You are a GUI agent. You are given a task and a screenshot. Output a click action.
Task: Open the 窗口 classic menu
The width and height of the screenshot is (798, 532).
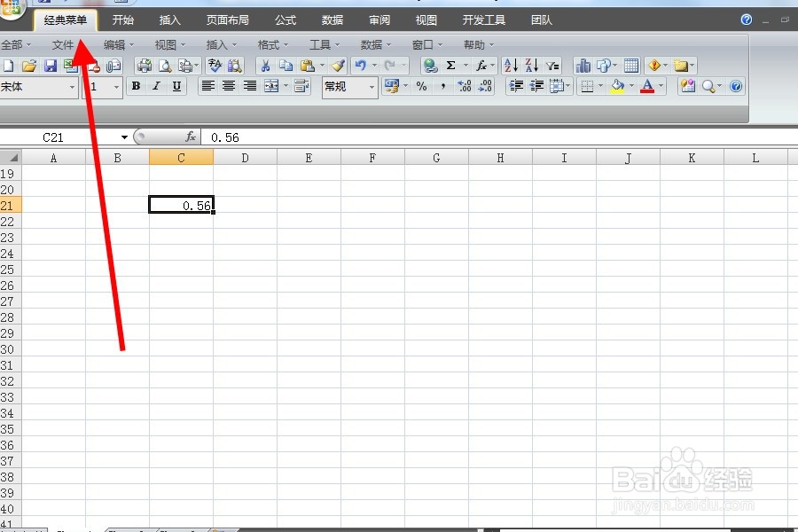point(427,45)
